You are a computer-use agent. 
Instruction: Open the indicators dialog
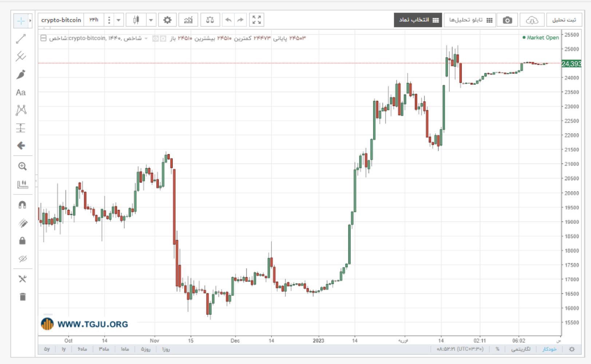tap(188, 20)
